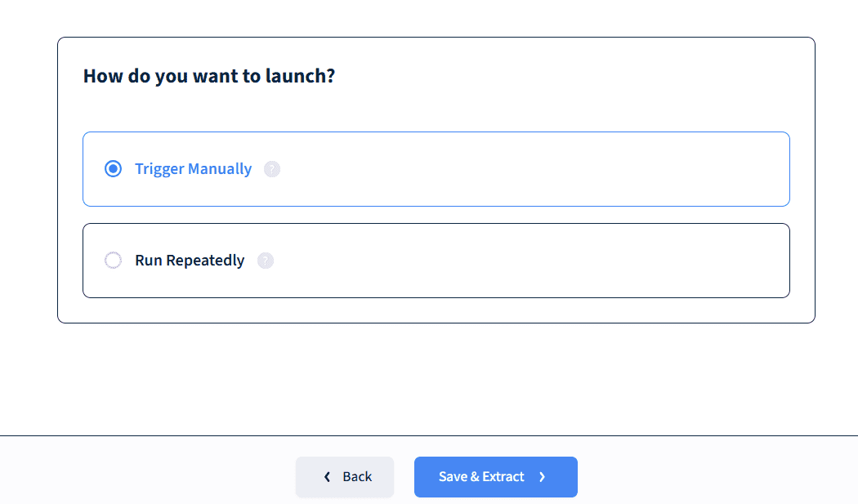The width and height of the screenshot is (858, 504).
Task: Click panel area right of the launch heading
Action: [572, 77]
